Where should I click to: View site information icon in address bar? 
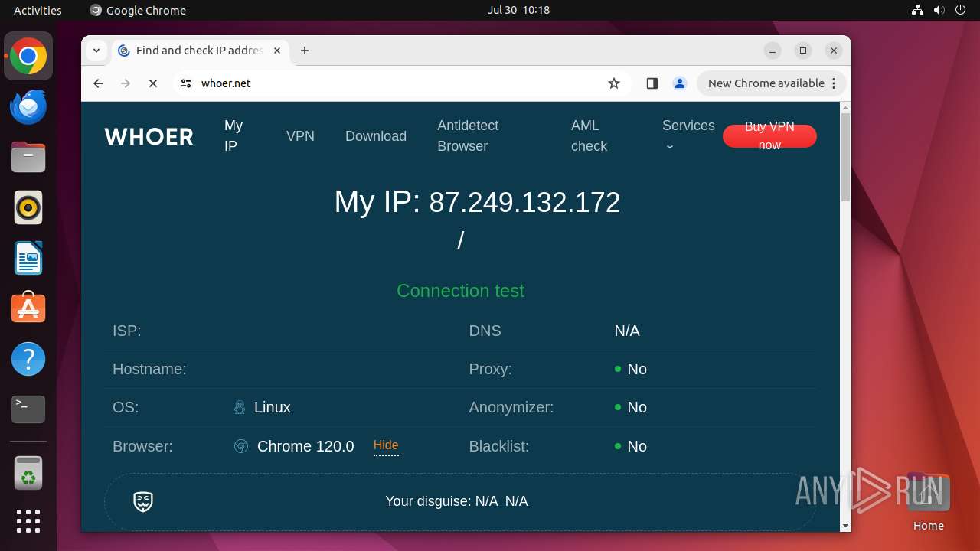(186, 83)
